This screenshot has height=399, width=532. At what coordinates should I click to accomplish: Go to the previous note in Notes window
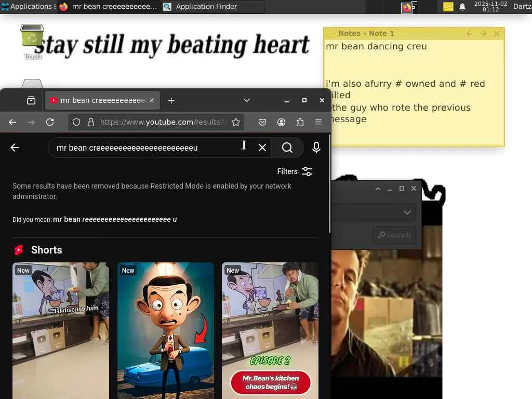469,33
